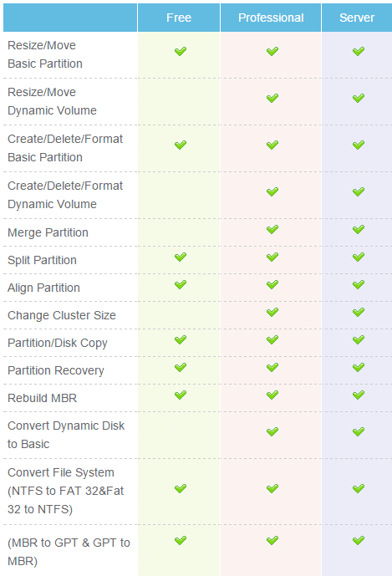Click Server checkmark for Partition/Disk Copy
Screen dimensions: 392x576
pos(359,339)
